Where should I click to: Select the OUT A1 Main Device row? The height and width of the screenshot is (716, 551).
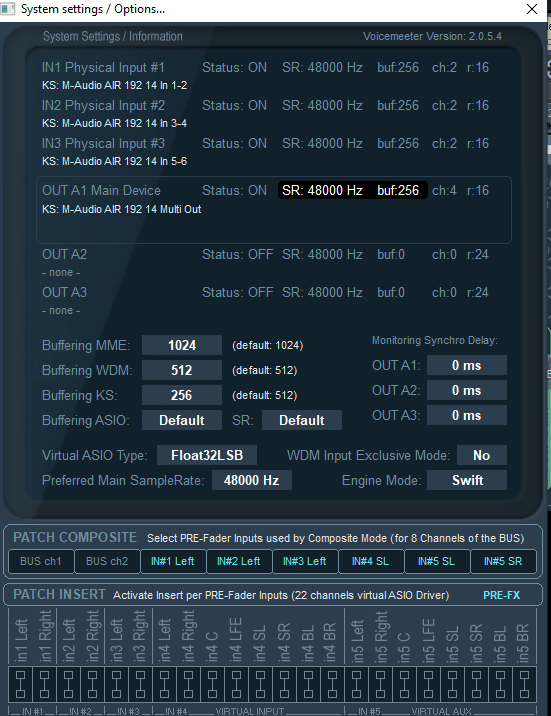[274, 210]
